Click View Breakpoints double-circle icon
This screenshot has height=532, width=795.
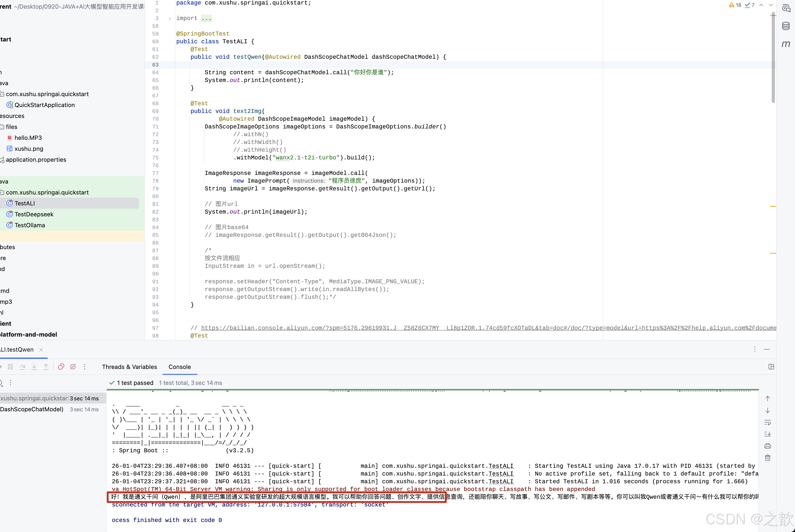pyautogui.click(x=61, y=367)
